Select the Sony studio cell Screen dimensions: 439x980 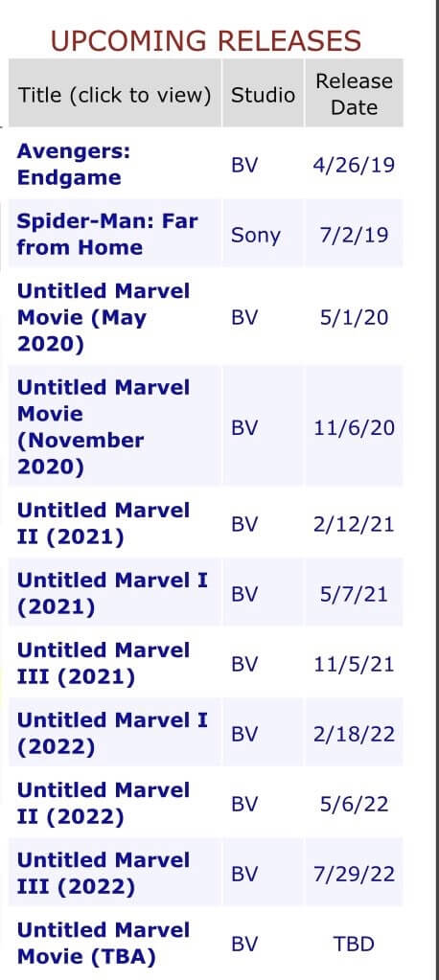pyautogui.click(x=256, y=236)
